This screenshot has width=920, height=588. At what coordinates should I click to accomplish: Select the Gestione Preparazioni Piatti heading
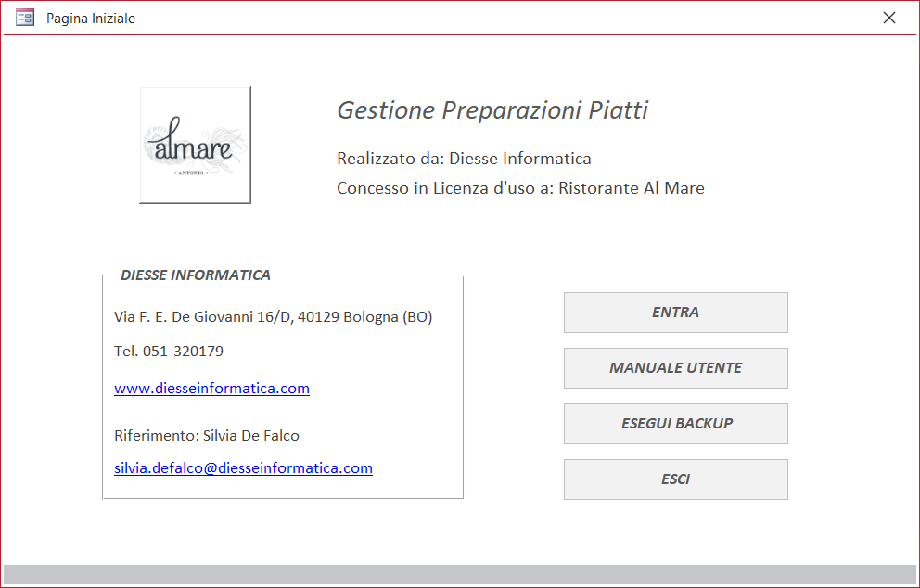pos(492,110)
